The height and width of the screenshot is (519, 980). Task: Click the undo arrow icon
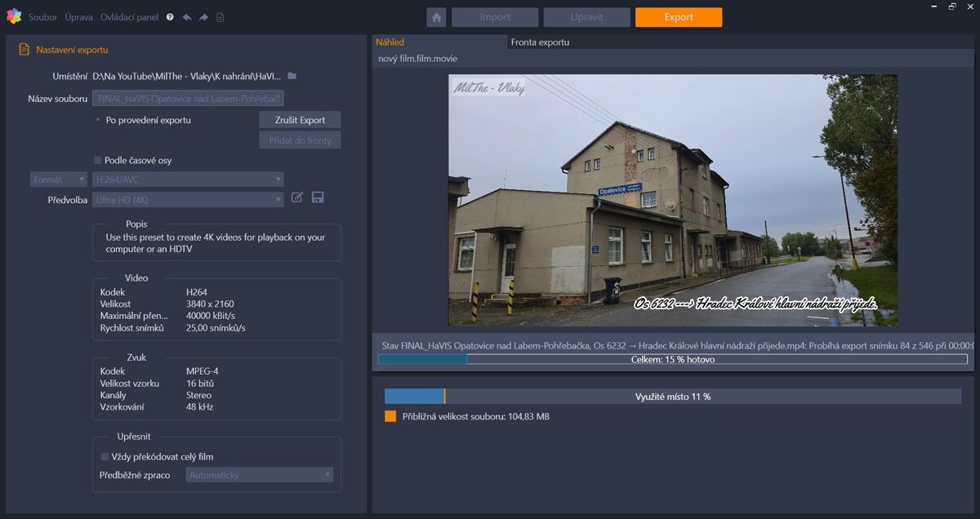[187, 17]
